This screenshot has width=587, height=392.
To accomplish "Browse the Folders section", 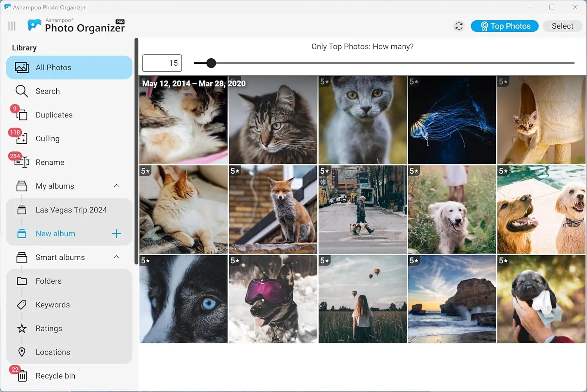I will pos(48,281).
